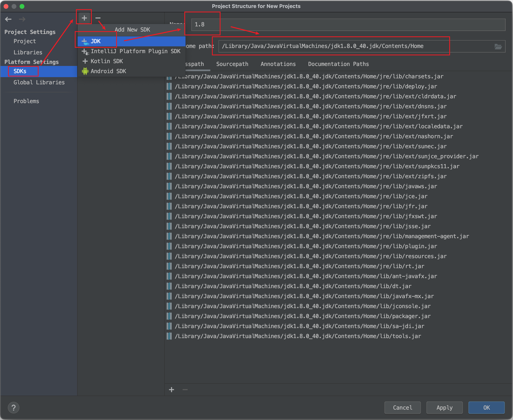Open the Problems section
The height and width of the screenshot is (420, 513).
26,101
